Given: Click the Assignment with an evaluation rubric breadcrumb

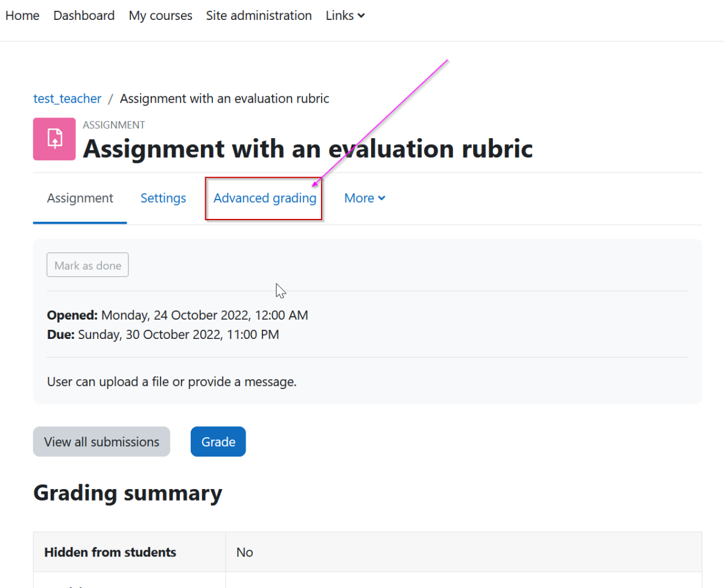Looking at the screenshot, I should pos(224,98).
